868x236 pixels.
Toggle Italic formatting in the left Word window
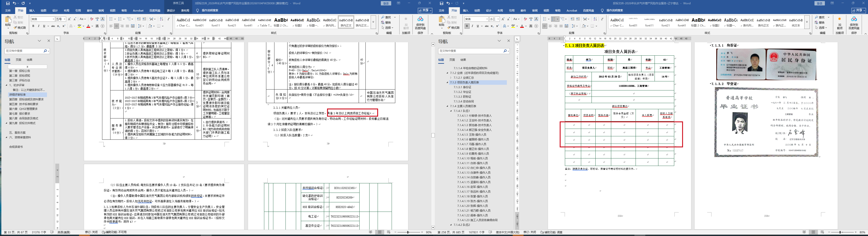pyautogui.click(x=38, y=26)
